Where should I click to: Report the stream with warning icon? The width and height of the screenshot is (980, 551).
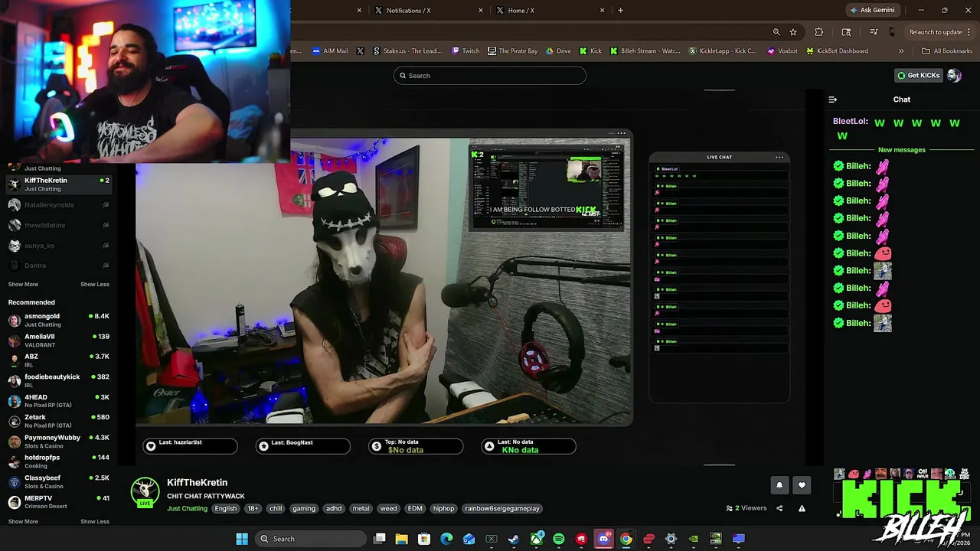[x=802, y=508]
